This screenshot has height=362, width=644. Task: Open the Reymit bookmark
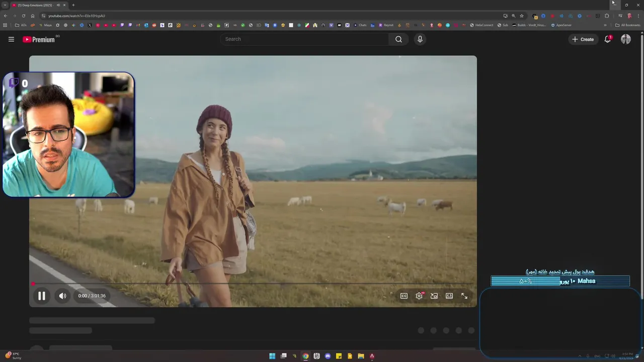pos(386,25)
